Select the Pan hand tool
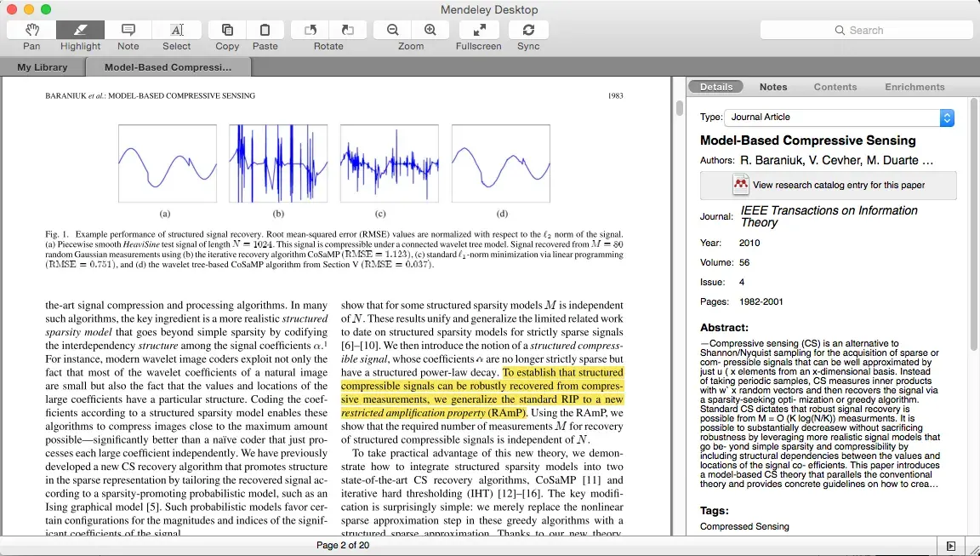The height and width of the screenshot is (556, 980). point(31,31)
